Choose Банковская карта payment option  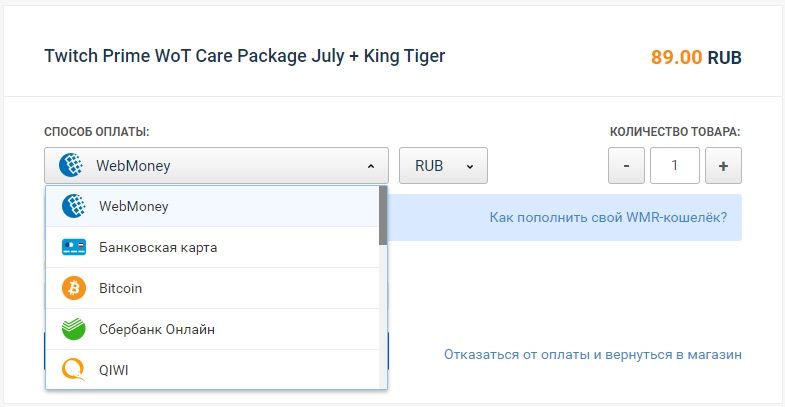158,247
